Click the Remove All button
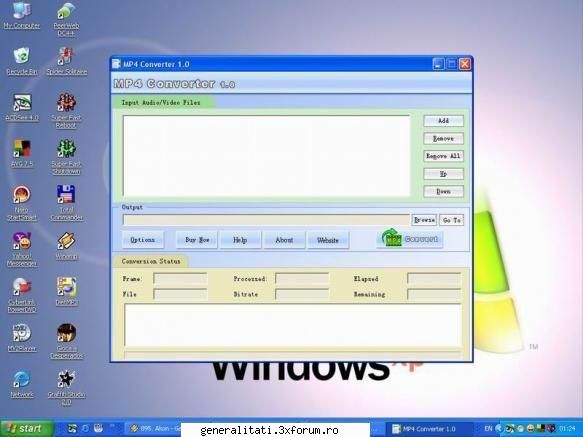 click(443, 156)
